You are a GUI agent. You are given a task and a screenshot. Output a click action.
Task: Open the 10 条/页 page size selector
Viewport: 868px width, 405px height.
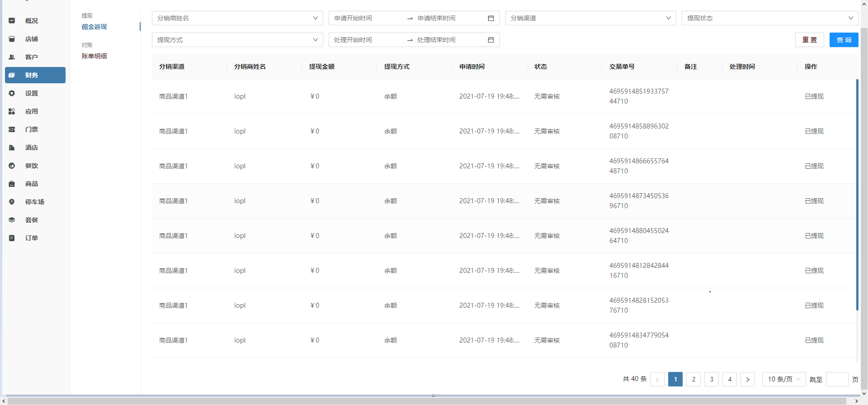coord(783,379)
